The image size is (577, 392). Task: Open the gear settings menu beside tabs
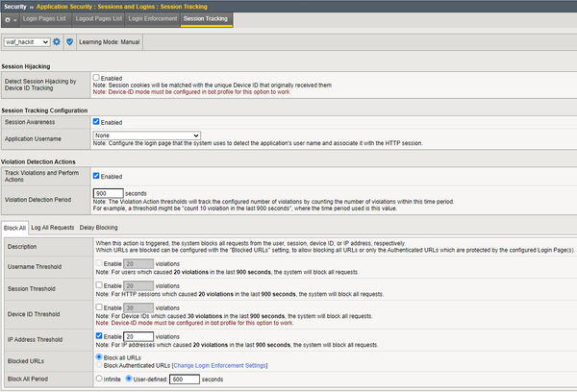[x=11, y=18]
